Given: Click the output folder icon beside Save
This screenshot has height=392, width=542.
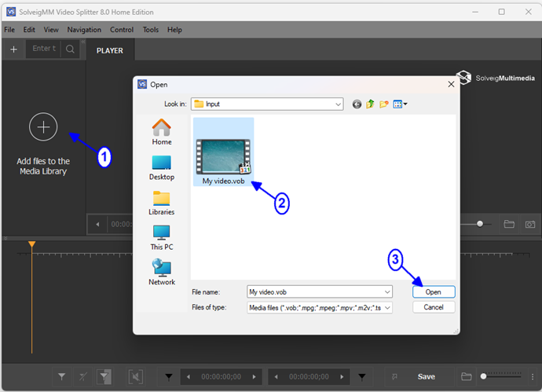Looking at the screenshot, I should tap(467, 376).
